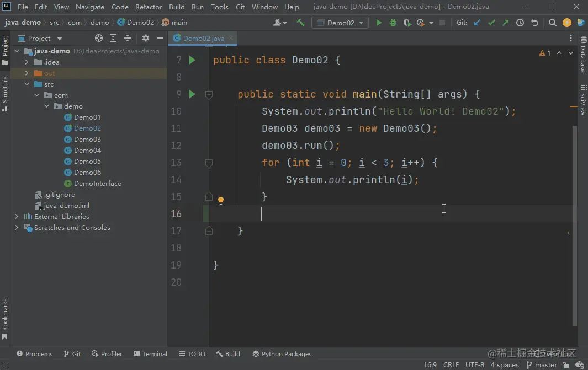Toggle the Structure tool window side tab

[5, 94]
